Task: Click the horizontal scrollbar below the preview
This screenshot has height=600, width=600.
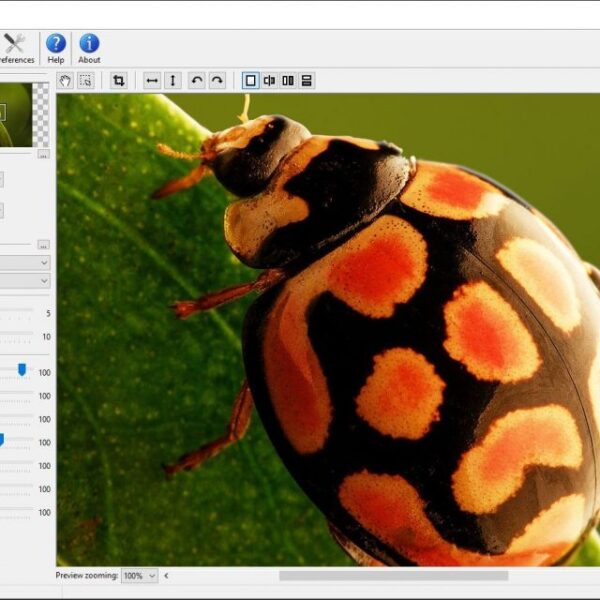Action: point(393,576)
